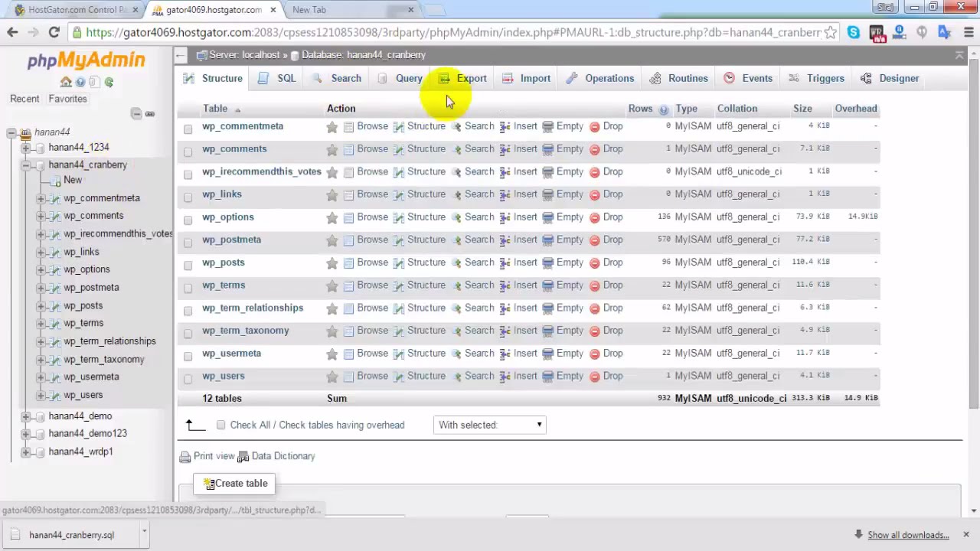Select wp_term_relationships in navigation tree
Screen dimensions: 980x551
[x=109, y=341]
